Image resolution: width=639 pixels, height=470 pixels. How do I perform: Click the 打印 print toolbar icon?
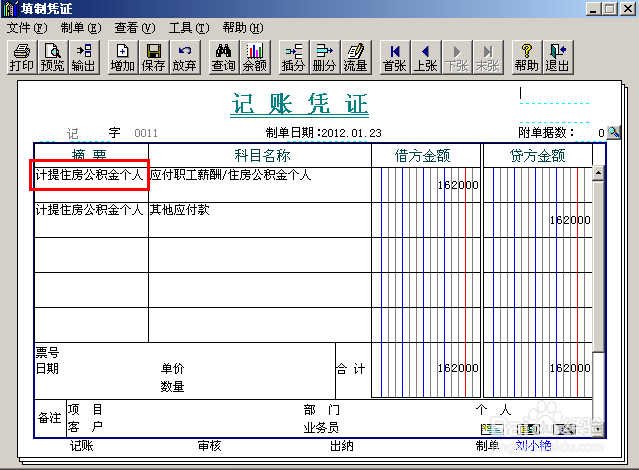22,57
